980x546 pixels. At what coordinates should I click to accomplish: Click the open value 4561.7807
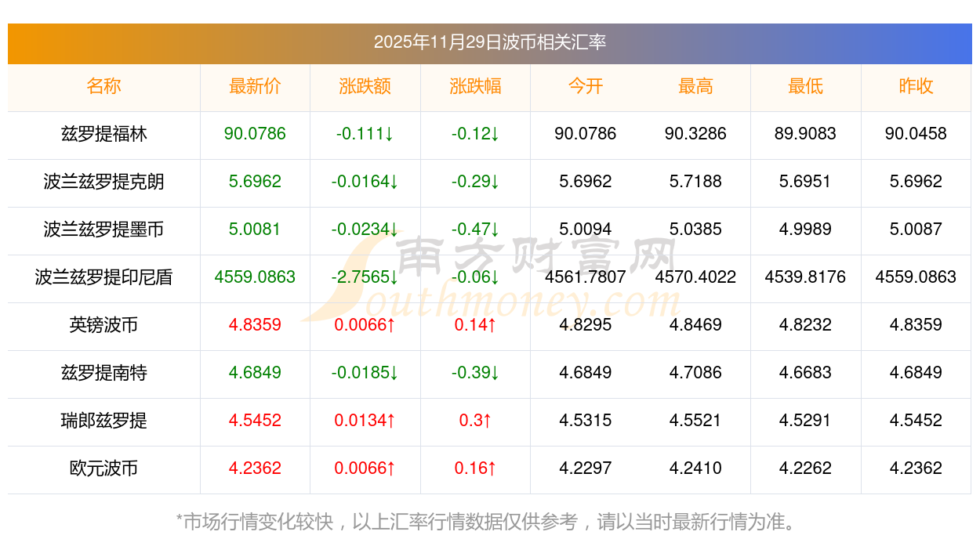coord(586,277)
